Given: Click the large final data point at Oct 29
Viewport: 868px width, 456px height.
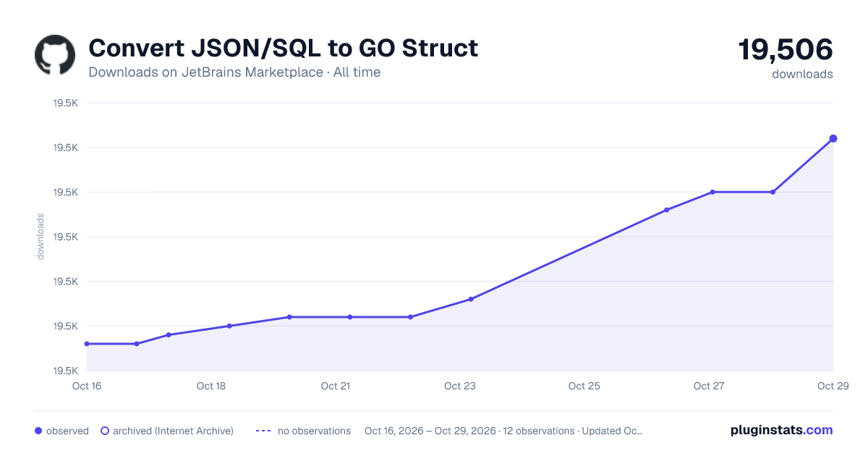Looking at the screenshot, I should click(x=833, y=138).
